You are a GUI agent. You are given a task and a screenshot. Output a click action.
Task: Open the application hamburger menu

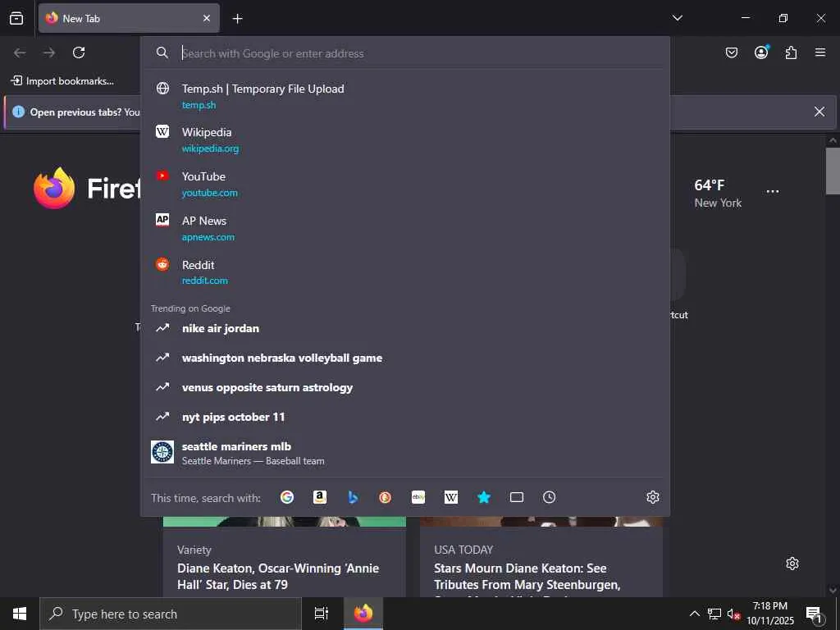[820, 52]
